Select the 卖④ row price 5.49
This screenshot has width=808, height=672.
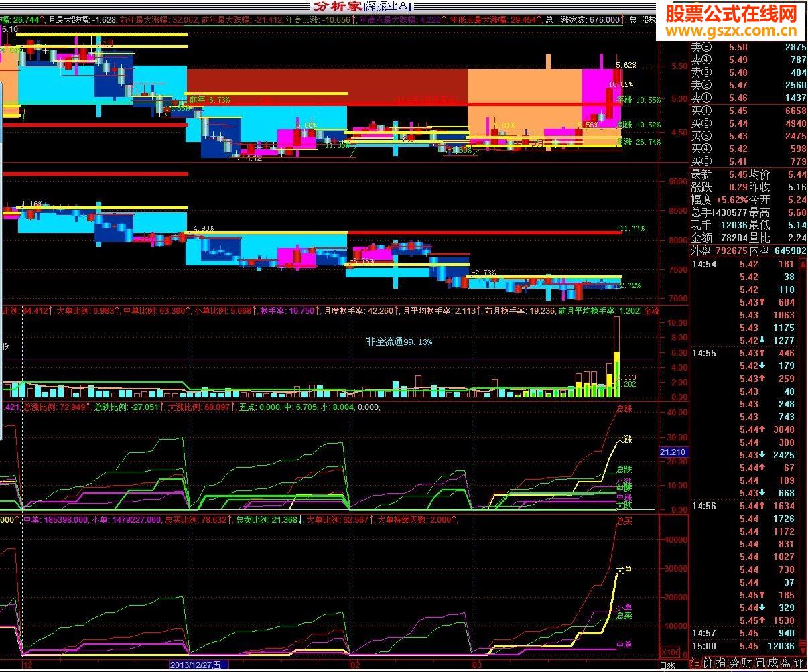tap(738, 60)
